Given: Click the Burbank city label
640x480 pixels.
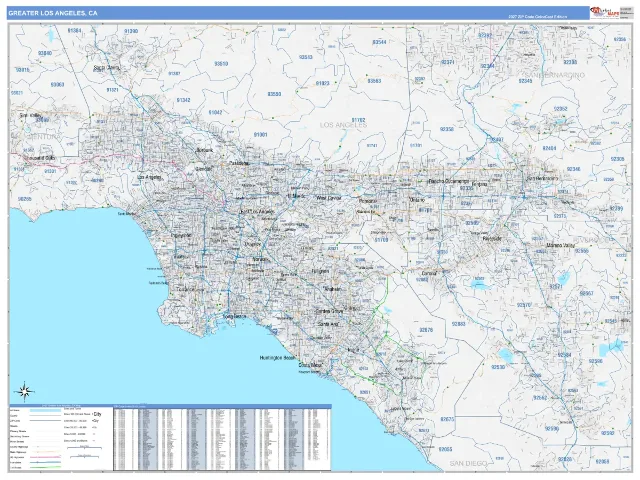Looking at the screenshot, I should pos(204,150).
